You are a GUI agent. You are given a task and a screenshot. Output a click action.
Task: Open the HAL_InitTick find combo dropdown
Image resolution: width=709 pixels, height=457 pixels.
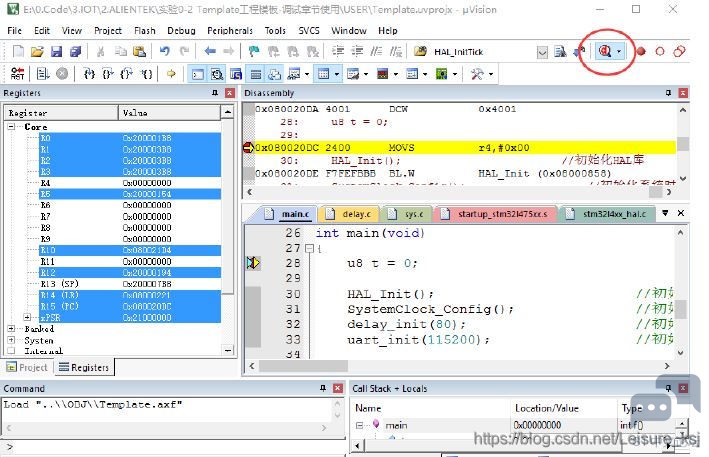[x=542, y=52]
